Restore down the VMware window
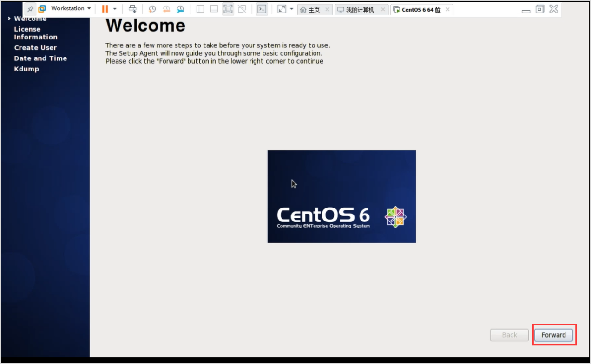This screenshot has height=364, width=591. click(539, 9)
